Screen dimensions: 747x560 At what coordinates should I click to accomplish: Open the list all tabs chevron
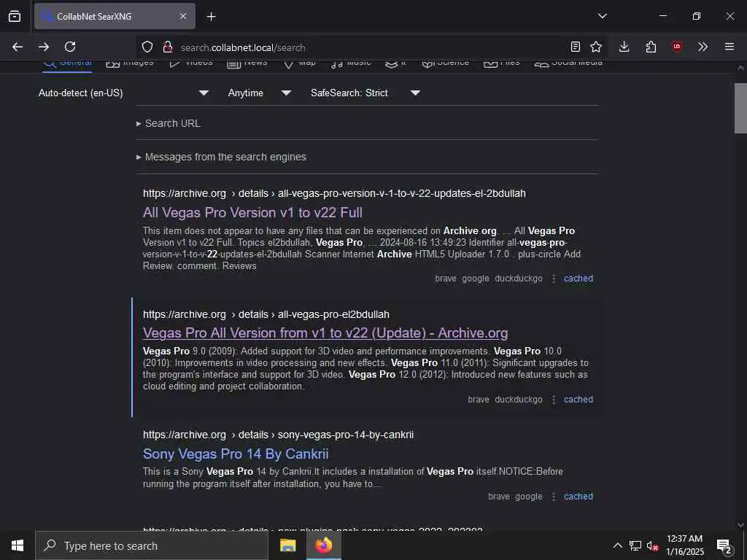click(x=602, y=16)
